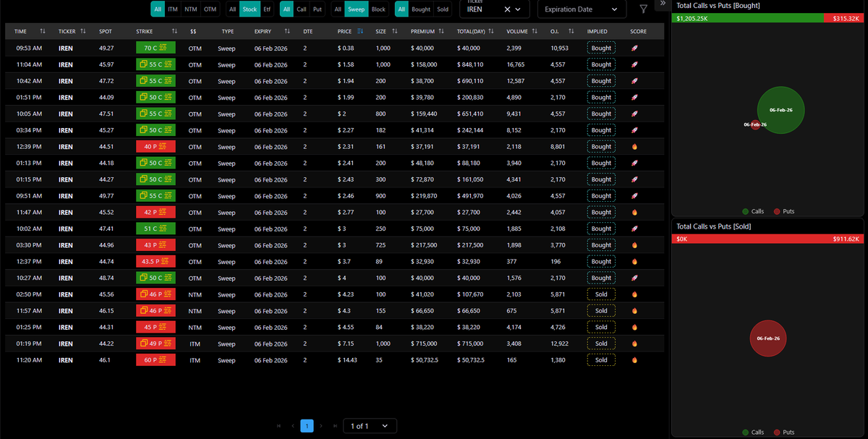Click red $315.32K puts bar
The width and height of the screenshot is (868, 439).
[844, 18]
